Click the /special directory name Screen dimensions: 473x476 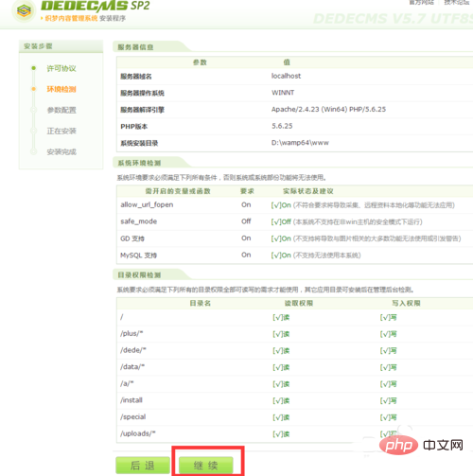pyautogui.click(x=132, y=417)
